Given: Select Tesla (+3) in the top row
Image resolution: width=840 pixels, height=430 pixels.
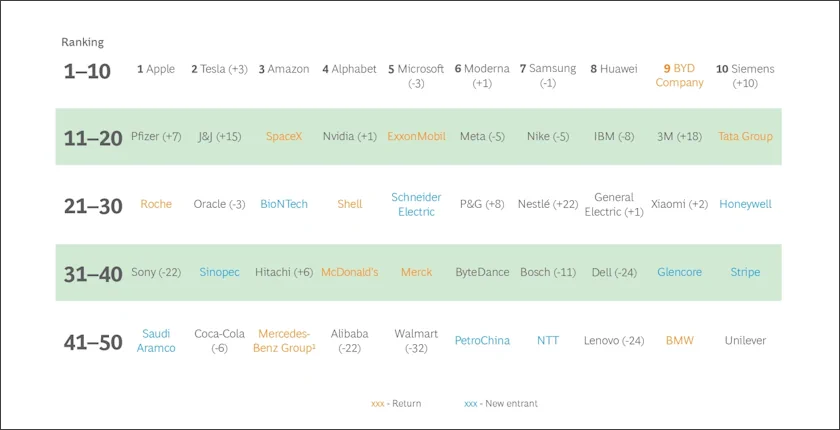Looking at the screenshot, I should tap(219, 69).
